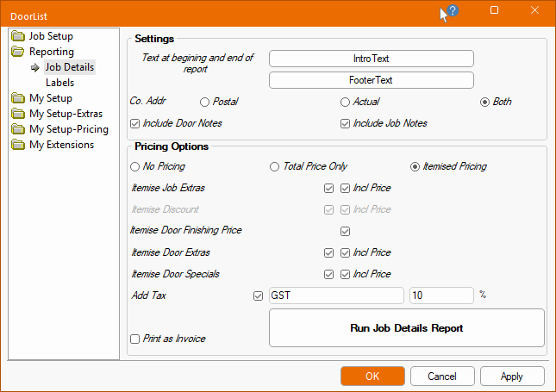This screenshot has height=392, width=556.
Task: Click the My Setup folder icon
Action: point(19,98)
